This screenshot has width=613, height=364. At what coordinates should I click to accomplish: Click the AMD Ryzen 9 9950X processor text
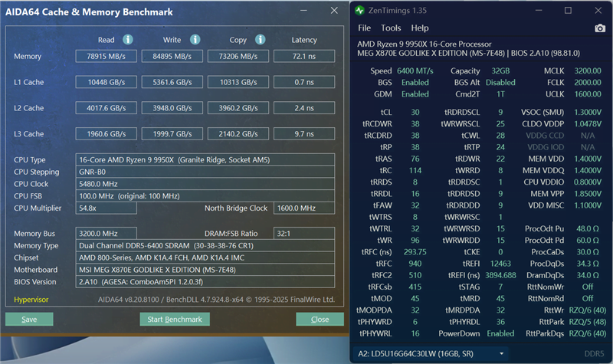point(425,44)
